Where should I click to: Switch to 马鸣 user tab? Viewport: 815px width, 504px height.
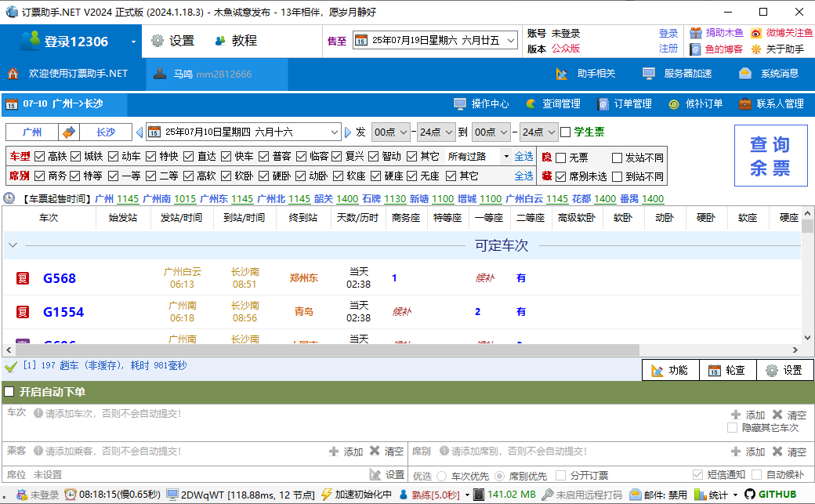[216, 74]
